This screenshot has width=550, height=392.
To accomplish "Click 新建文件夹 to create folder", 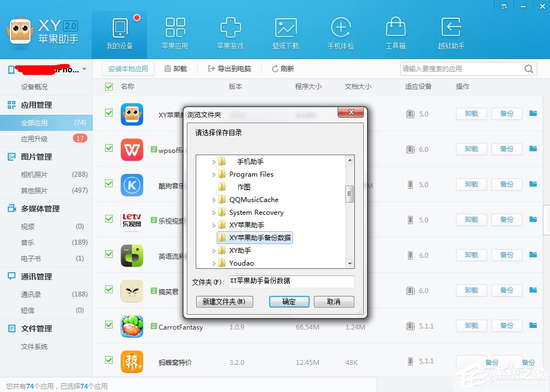I will pyautogui.click(x=224, y=301).
